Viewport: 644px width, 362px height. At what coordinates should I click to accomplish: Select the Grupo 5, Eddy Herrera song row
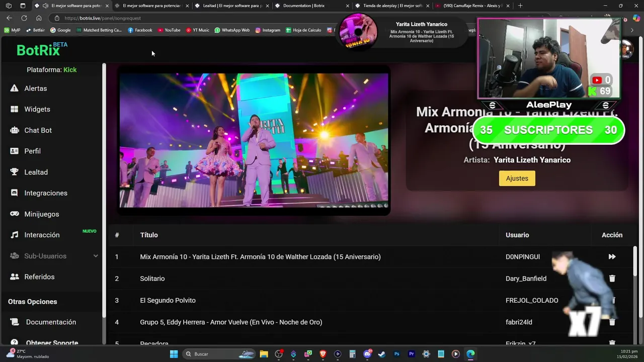231,322
